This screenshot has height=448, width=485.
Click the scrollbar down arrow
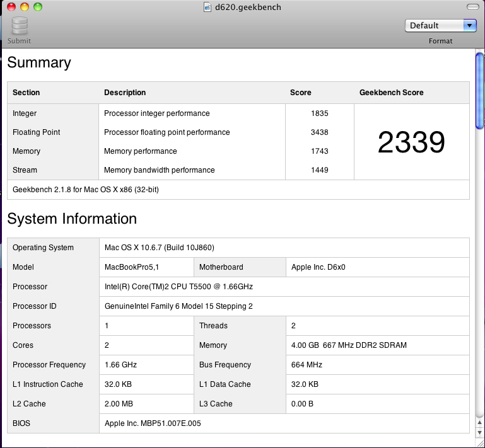coord(480,432)
